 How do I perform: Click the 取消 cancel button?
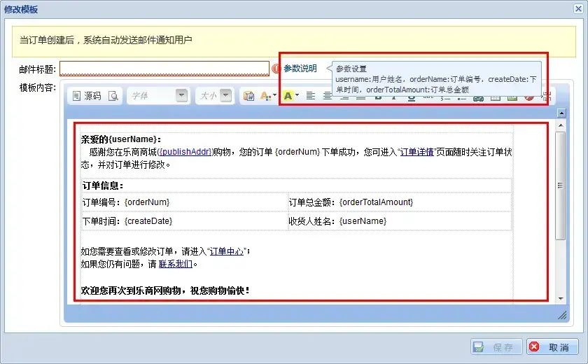click(x=552, y=346)
